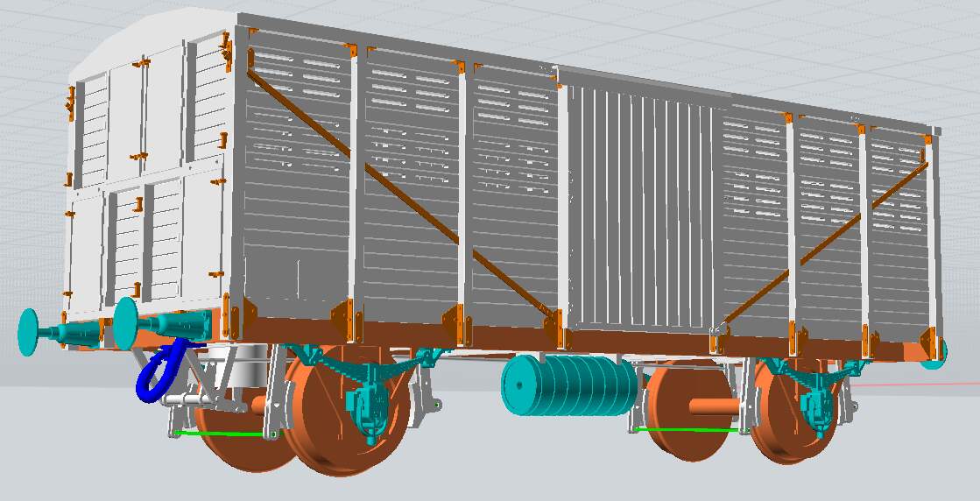980x501 pixels.
Task: Click the central sliding door panel
Action: (x=639, y=210)
